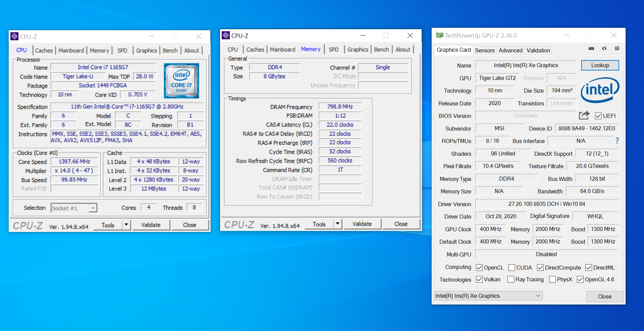Screen dimensions: 644x331
Task: Open Mainboard tab in left CPU-Z window
Action: [x=71, y=51]
